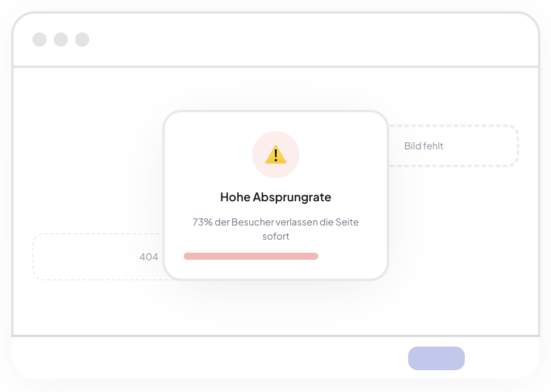This screenshot has height=392, width=551.
Task: Click the purple button in the footer
Action: coord(436,358)
